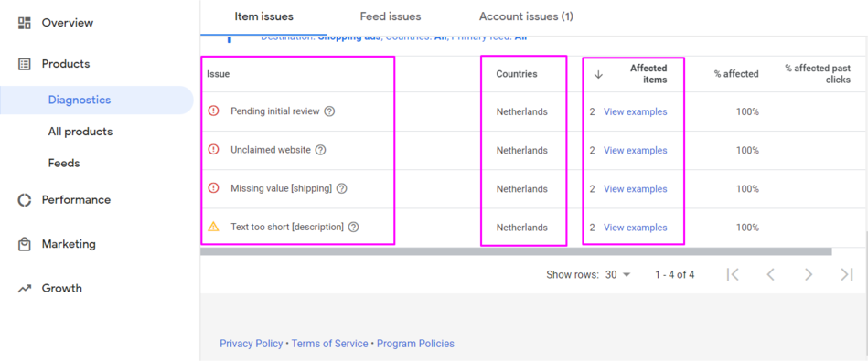The height and width of the screenshot is (361, 868).
Task: Click the % affected past clicks header
Action: [x=818, y=74]
